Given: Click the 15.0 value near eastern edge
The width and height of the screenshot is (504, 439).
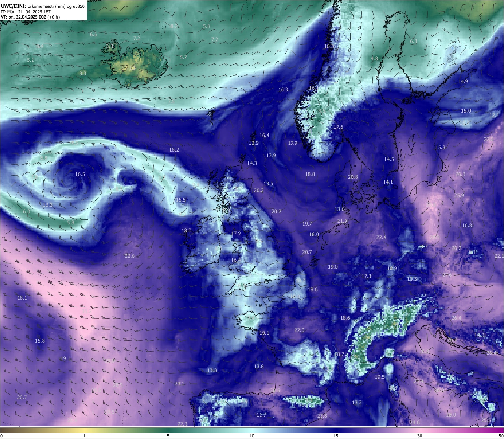Looking at the screenshot, I should (x=466, y=111).
